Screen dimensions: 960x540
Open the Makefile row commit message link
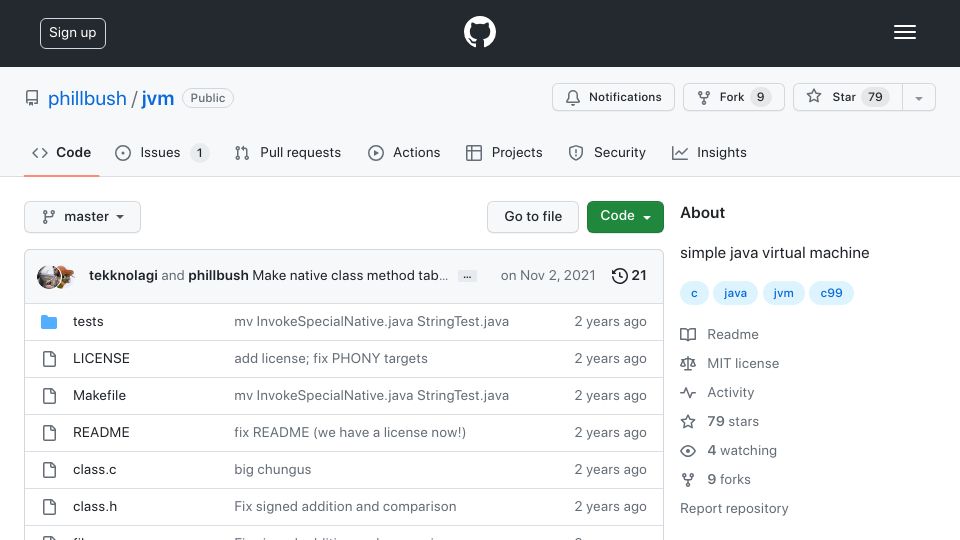pos(371,396)
